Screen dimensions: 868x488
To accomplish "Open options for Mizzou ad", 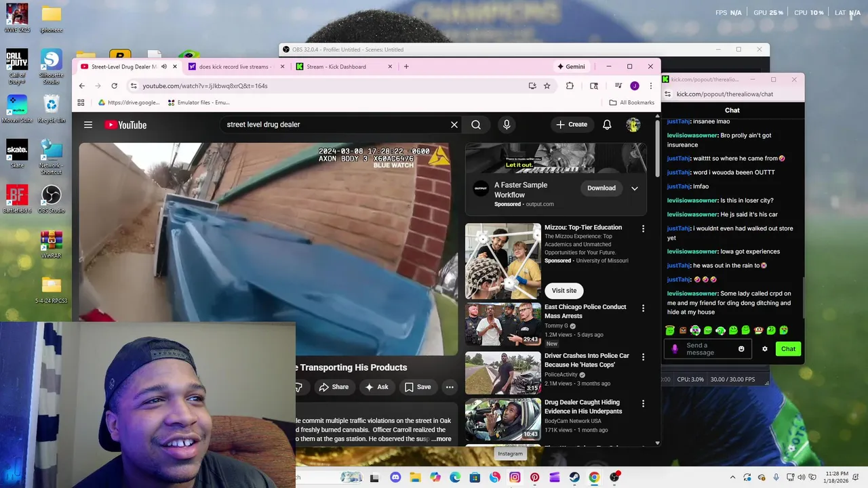I will (x=643, y=228).
